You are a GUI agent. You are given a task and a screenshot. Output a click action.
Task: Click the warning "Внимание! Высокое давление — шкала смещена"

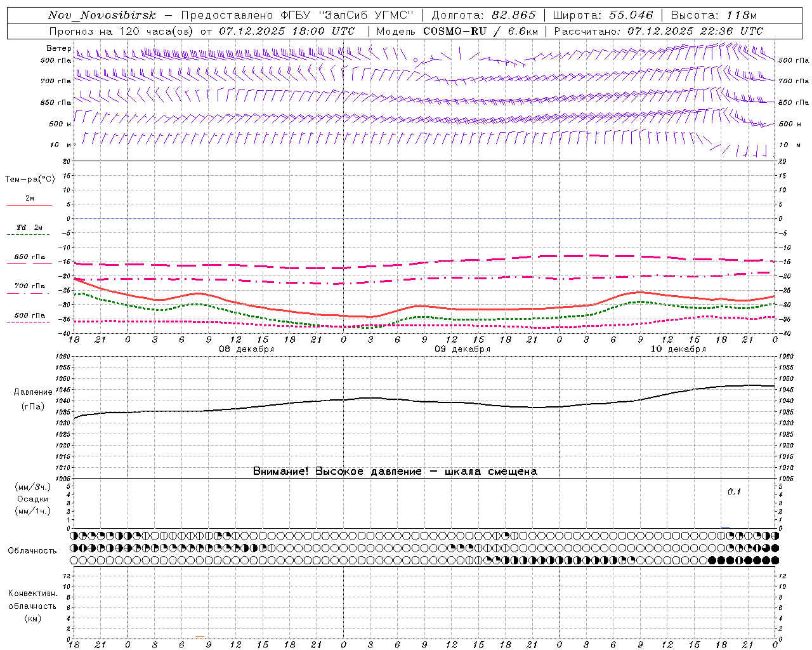click(x=395, y=472)
